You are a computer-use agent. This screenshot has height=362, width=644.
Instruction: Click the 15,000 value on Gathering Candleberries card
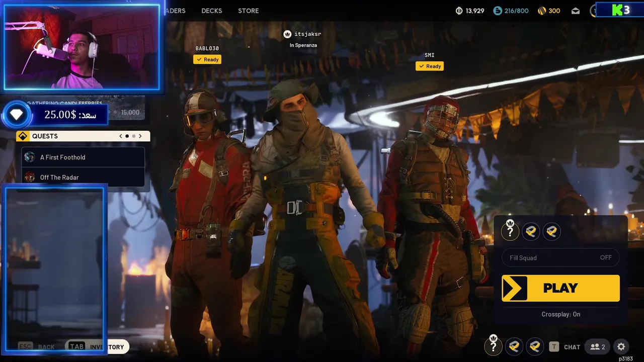[130, 113]
